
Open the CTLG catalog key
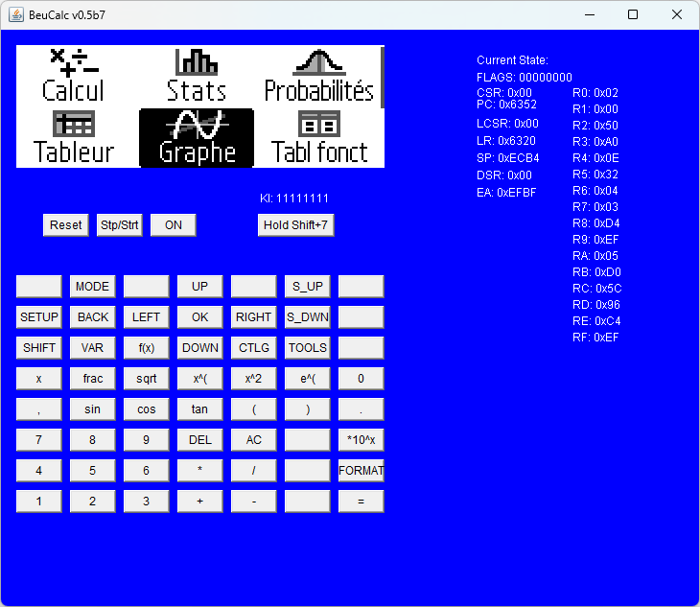point(253,348)
